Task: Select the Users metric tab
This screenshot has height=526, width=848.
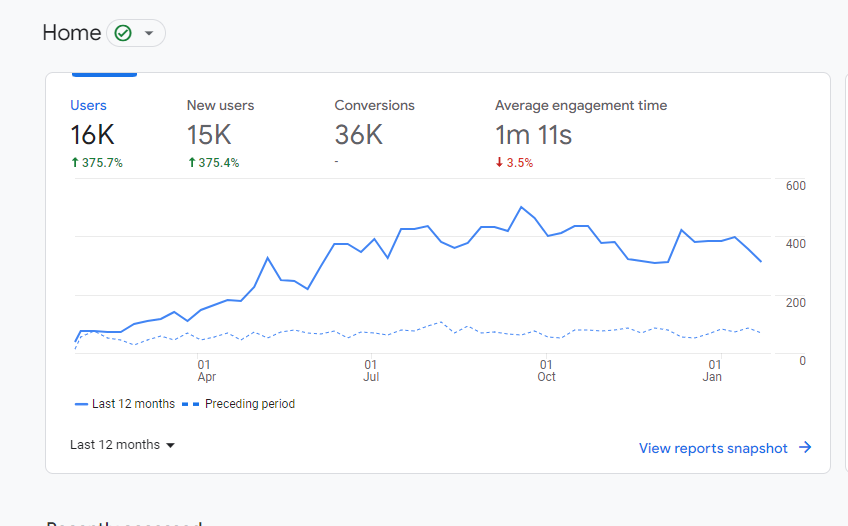Action: tap(88, 105)
